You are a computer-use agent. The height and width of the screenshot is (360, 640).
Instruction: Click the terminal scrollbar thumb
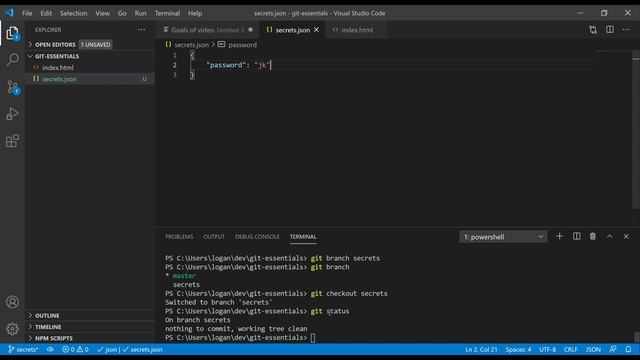[x=637, y=337]
